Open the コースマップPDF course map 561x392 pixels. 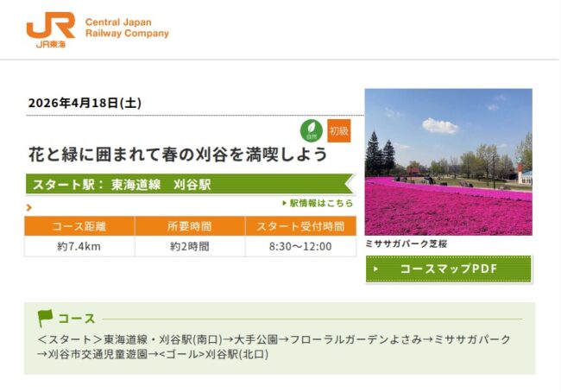(x=448, y=269)
